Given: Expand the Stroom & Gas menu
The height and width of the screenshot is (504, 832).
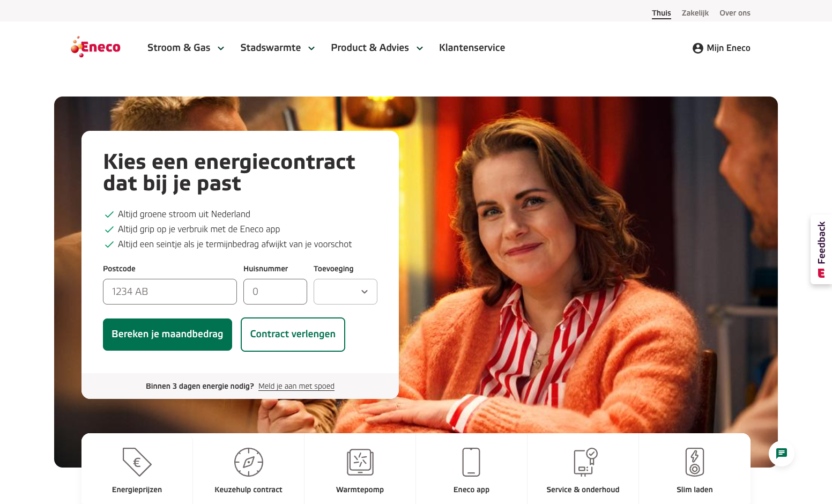Looking at the screenshot, I should 185,48.
